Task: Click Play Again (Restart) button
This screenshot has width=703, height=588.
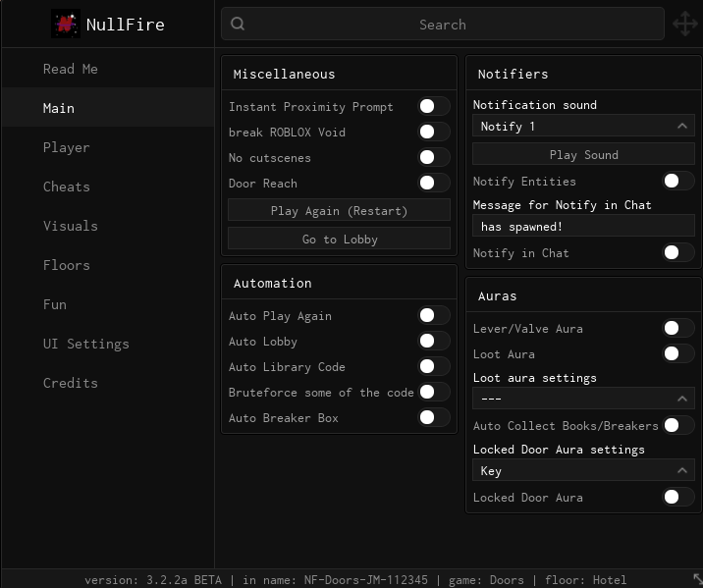Action: pyautogui.click(x=339, y=210)
